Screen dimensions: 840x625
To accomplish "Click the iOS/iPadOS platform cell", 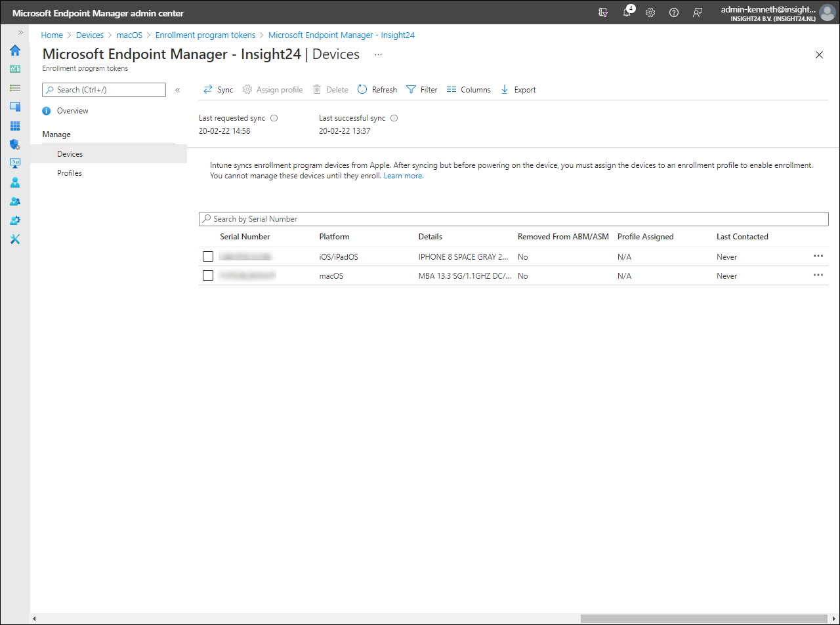I will click(x=339, y=257).
